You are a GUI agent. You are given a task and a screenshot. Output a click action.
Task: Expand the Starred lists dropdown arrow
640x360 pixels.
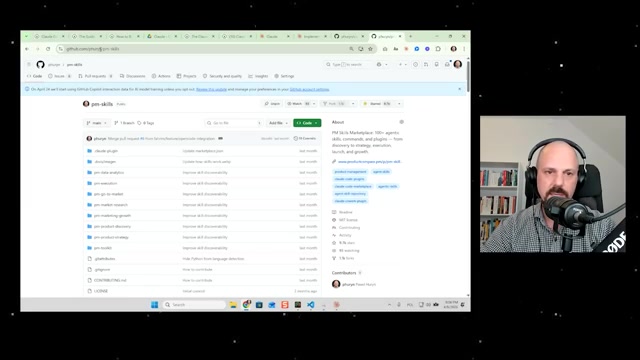click(x=399, y=104)
